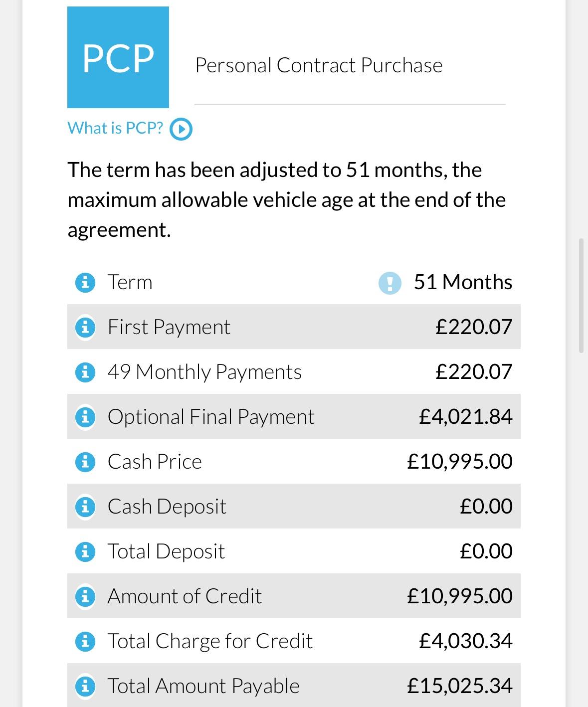Click the exclamation warning icon by 51 Months

tap(390, 283)
